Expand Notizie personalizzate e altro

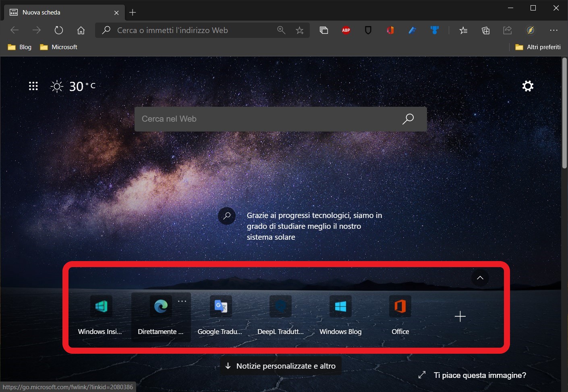pyautogui.click(x=281, y=366)
